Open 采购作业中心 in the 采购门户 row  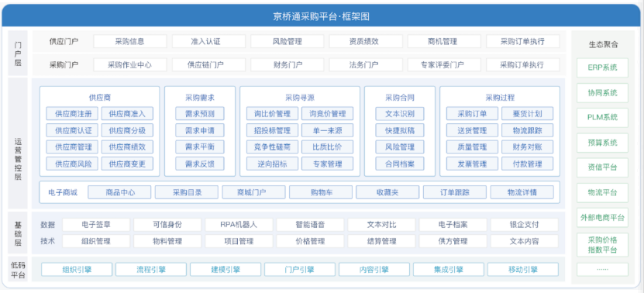(130, 64)
